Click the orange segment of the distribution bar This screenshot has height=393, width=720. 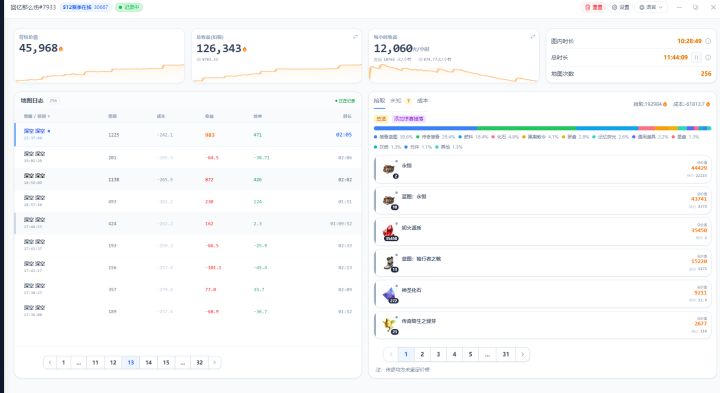pyautogui.click(x=666, y=128)
